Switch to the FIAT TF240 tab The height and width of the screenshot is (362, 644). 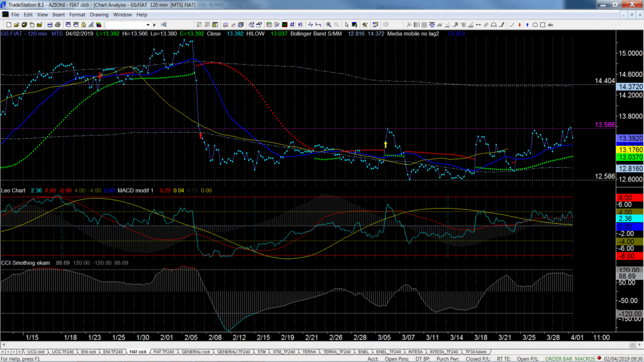click(x=164, y=352)
